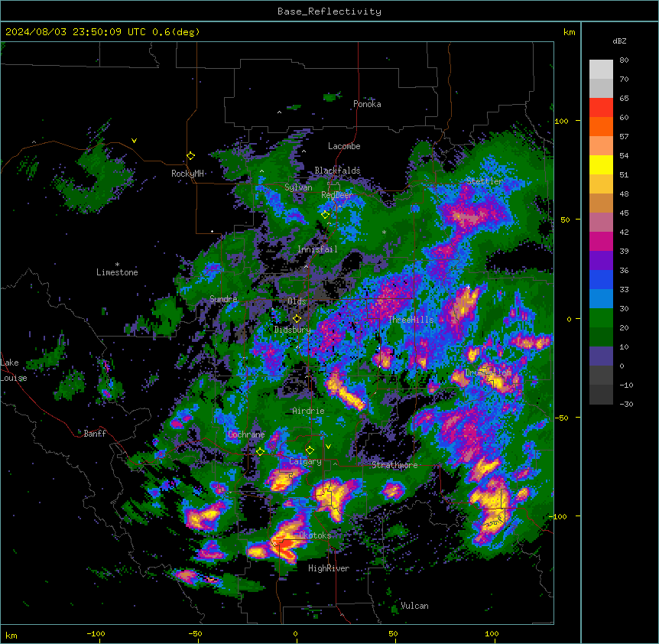Viewport: 659px width, 644px height.
Task: Click the 80 legend value
Action: point(624,60)
